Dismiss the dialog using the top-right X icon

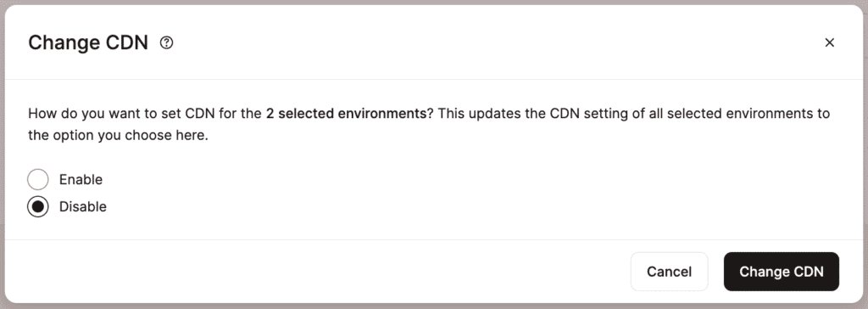click(829, 42)
